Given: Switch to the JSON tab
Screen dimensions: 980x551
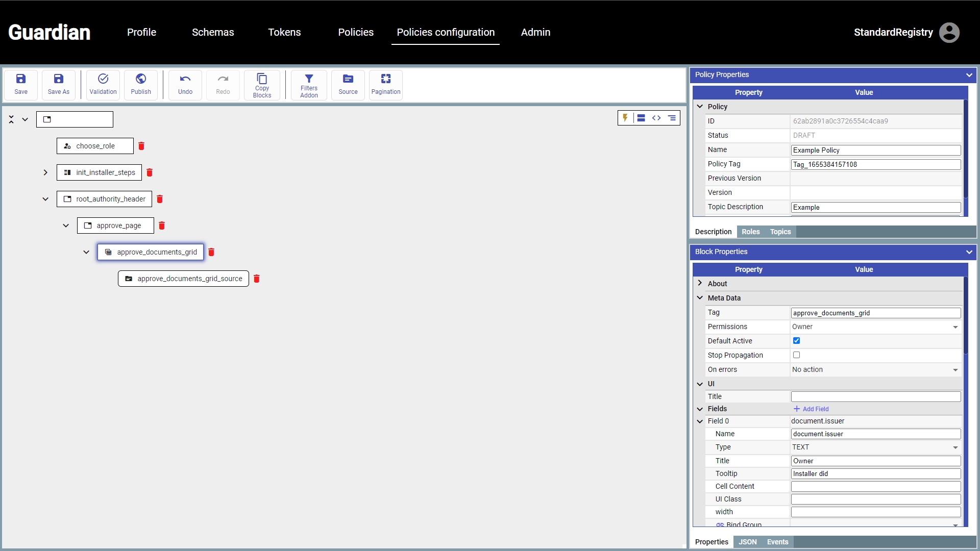Looking at the screenshot, I should [748, 542].
